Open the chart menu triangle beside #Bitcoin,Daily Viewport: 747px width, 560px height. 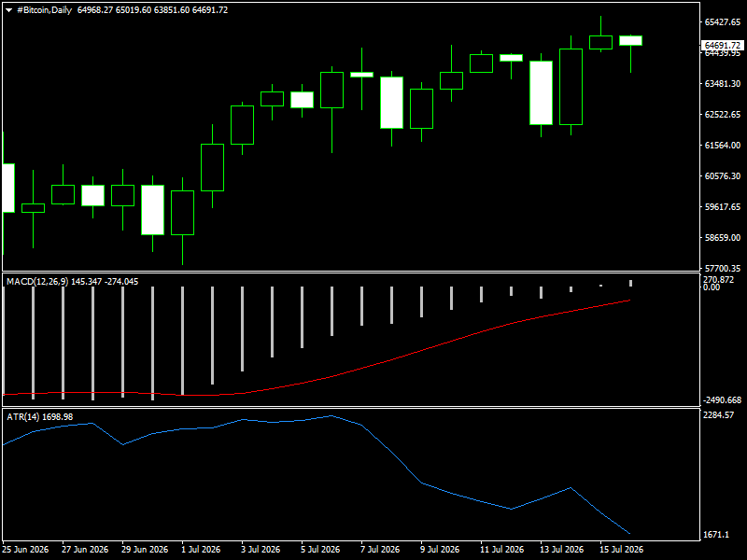click(x=8, y=10)
